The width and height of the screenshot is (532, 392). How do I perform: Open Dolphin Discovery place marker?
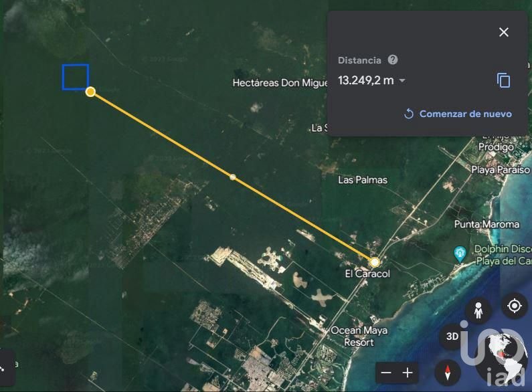click(460, 254)
